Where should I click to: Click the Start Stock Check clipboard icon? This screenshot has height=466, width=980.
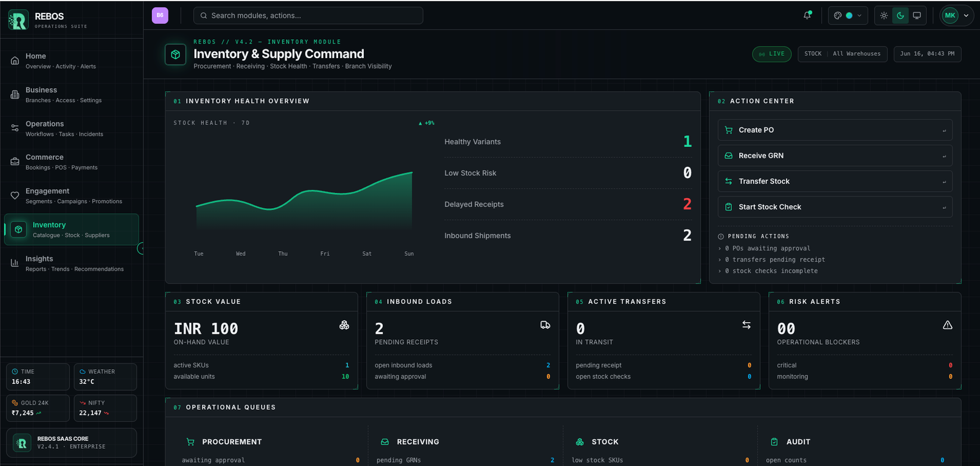(728, 207)
